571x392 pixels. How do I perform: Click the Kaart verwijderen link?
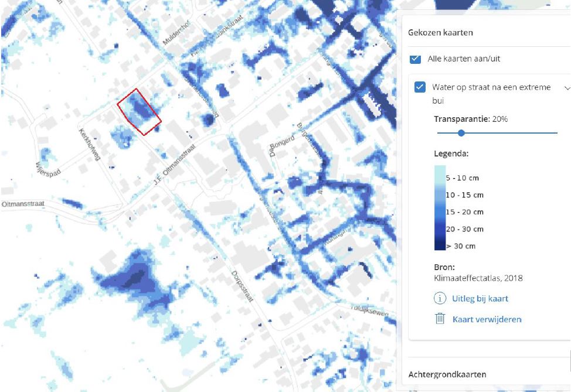[487, 319]
